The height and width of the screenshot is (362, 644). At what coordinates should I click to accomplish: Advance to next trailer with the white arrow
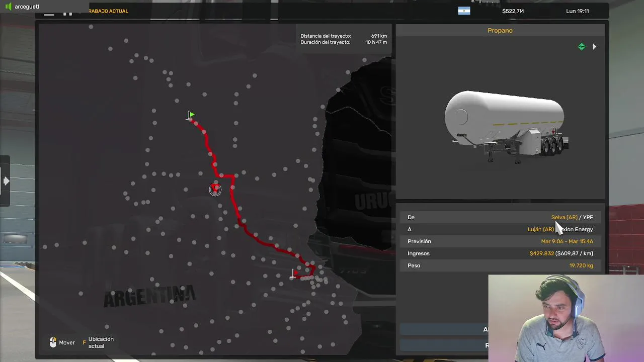coord(594,47)
